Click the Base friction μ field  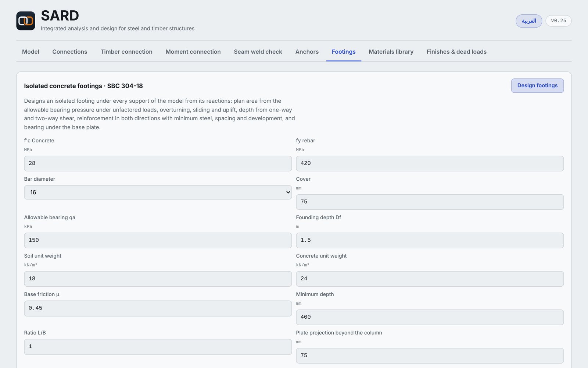(158, 308)
